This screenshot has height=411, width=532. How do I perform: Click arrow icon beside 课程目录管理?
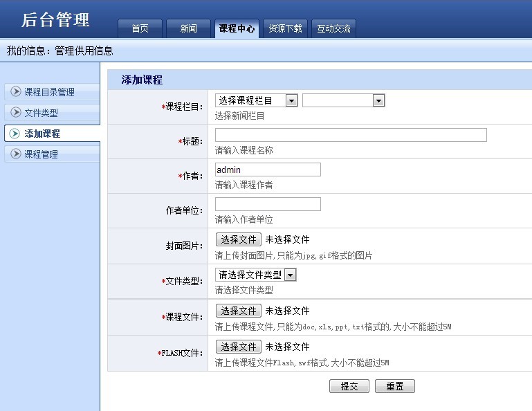coord(16,91)
